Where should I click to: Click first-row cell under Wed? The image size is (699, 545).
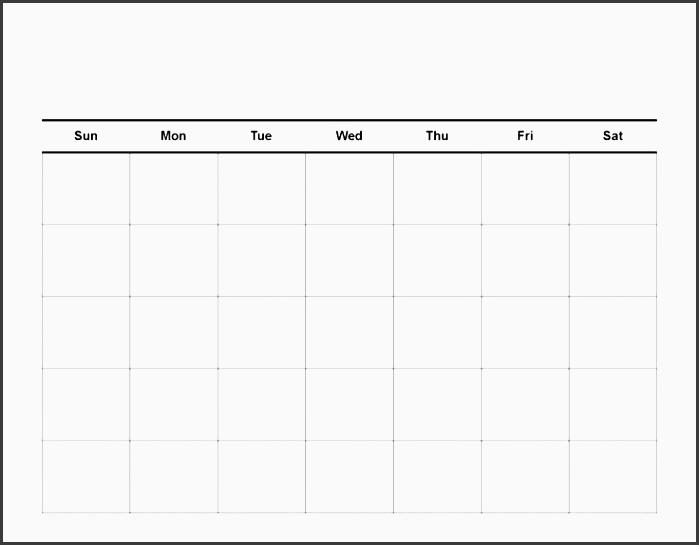click(x=349, y=189)
